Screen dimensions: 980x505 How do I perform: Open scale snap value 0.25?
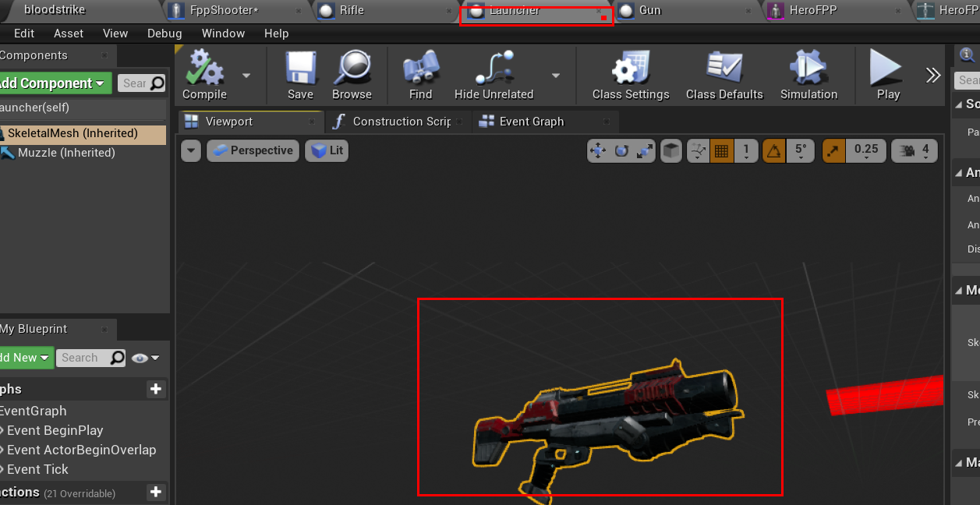pos(865,150)
